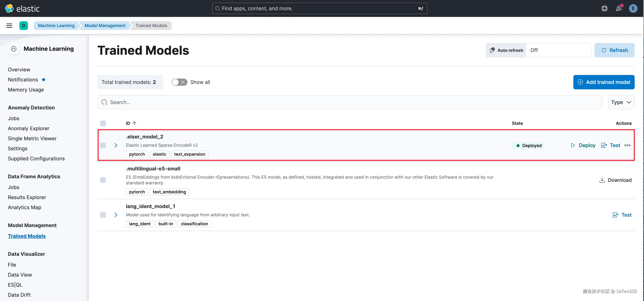
Task: Open Anomaly Explorer in sidebar
Action: pyautogui.click(x=29, y=128)
